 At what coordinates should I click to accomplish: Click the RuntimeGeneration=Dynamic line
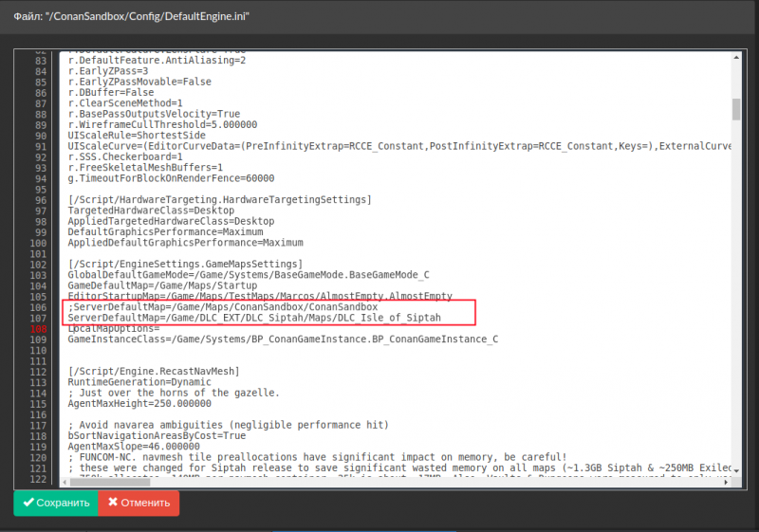[139, 382]
